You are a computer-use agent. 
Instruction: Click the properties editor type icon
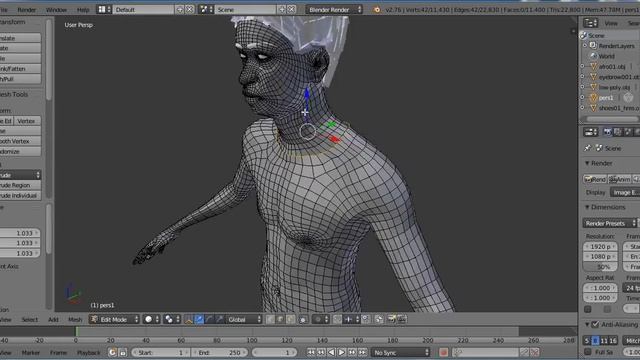[x=590, y=132]
